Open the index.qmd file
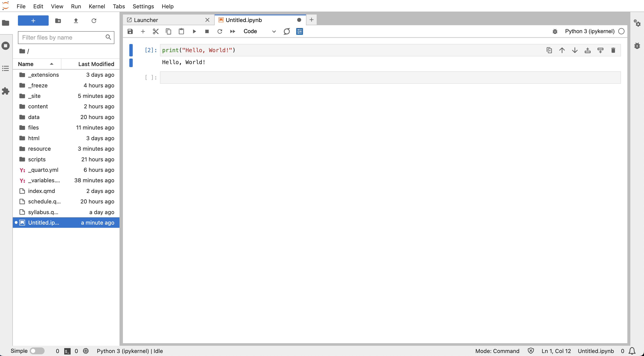644x356 pixels. point(41,191)
